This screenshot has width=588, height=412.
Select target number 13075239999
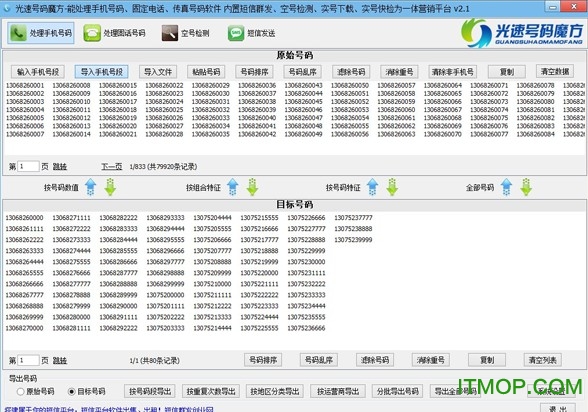click(x=353, y=240)
